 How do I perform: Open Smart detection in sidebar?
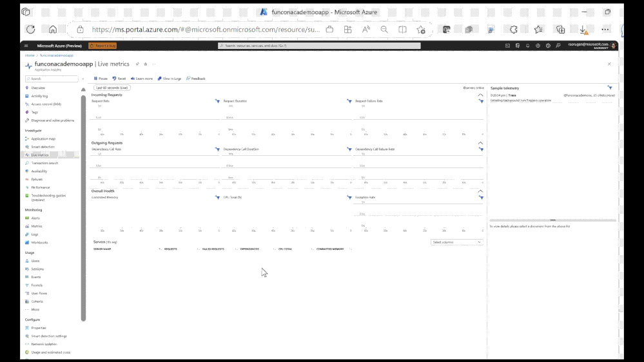[43, 147]
